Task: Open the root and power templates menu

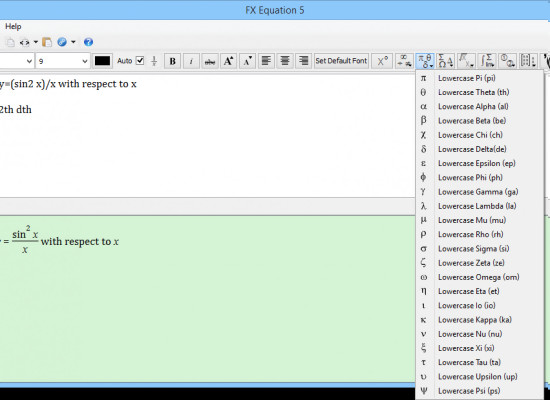Action: [x=467, y=61]
